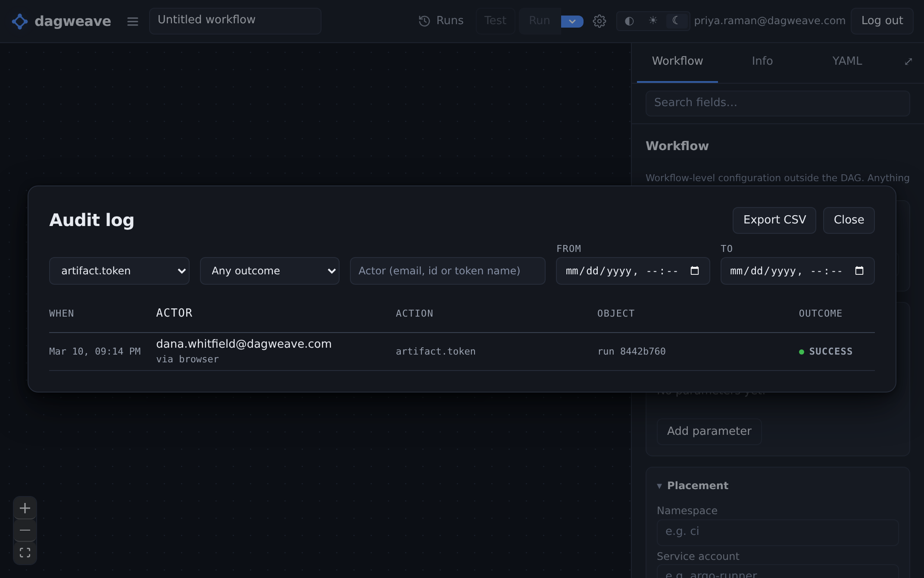Switch to the Info tab
This screenshot has height=578, width=924.
click(762, 61)
